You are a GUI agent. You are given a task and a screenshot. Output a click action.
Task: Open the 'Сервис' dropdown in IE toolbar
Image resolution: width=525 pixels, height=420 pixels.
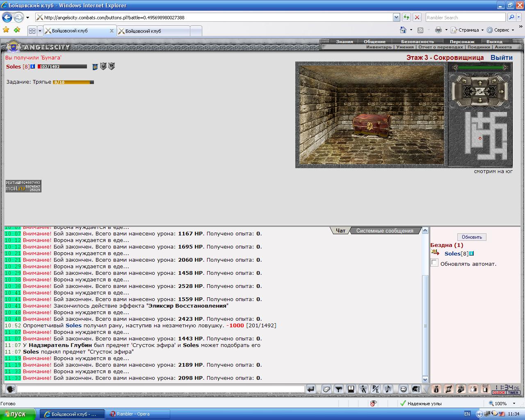pos(500,30)
